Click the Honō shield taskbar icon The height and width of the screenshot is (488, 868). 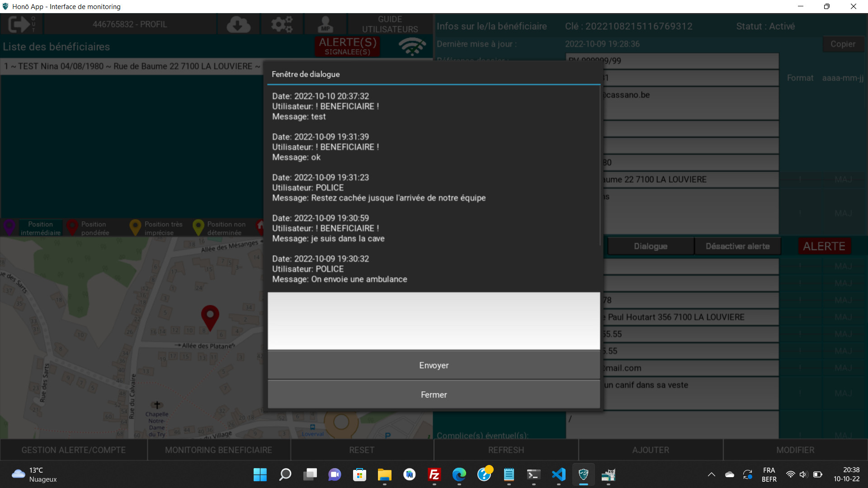click(584, 474)
